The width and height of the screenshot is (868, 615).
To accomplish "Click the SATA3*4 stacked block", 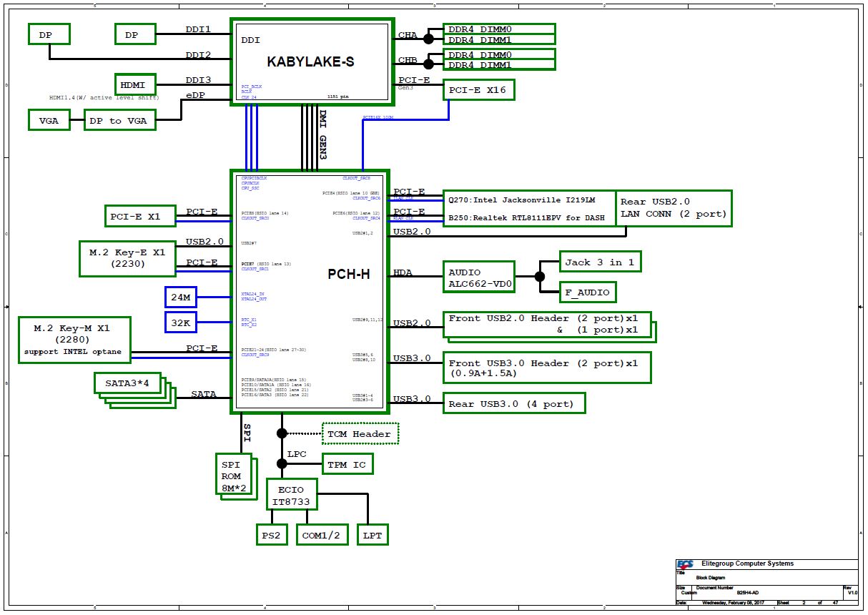I will 129,383.
